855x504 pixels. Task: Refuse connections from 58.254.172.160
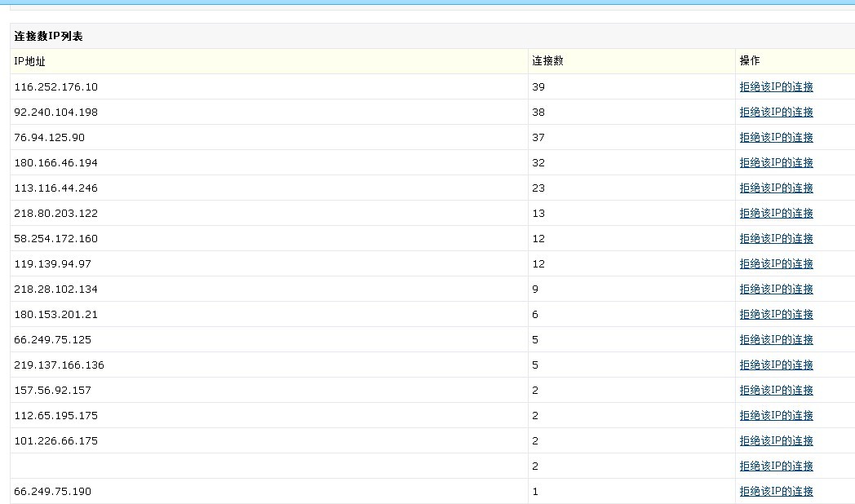pos(776,239)
